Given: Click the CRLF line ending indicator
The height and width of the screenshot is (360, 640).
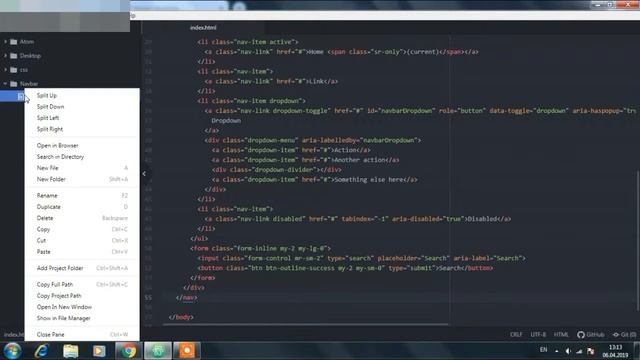Looking at the screenshot, I should pyautogui.click(x=516, y=334).
